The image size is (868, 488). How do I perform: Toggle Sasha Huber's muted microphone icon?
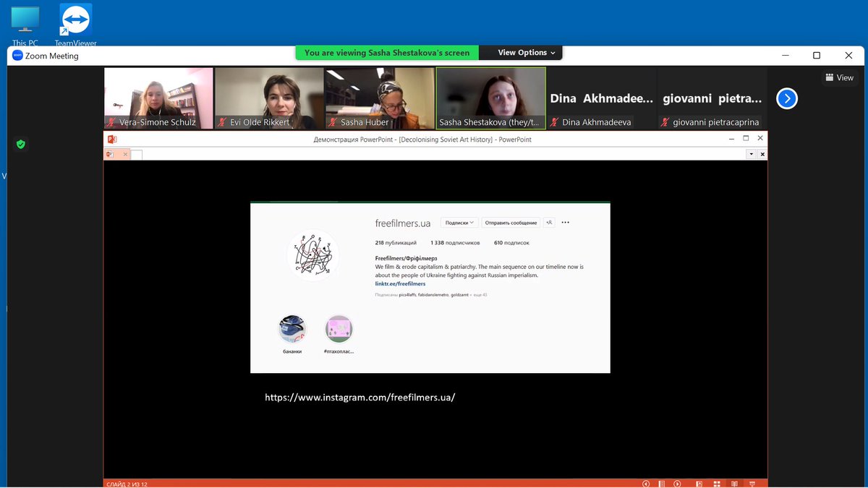pos(332,121)
